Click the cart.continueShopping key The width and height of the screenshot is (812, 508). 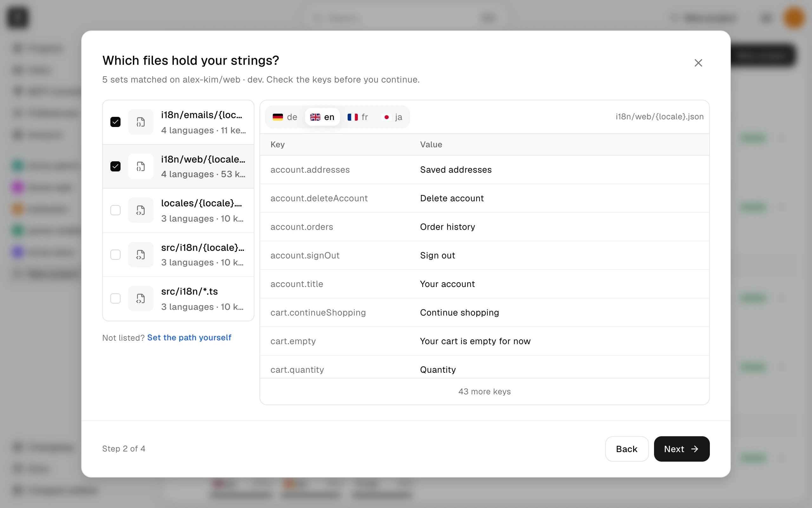coord(318,312)
